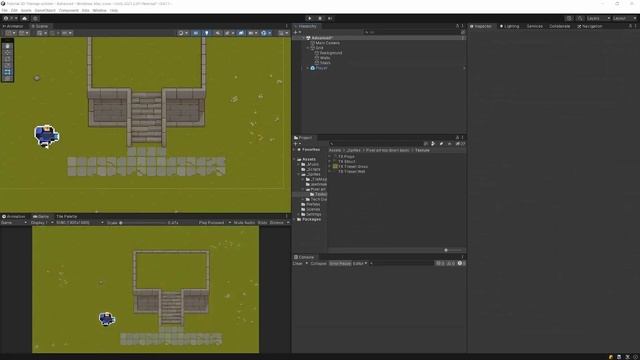Open snap increment settings dropdown
This screenshot has height=360, width=640.
click(67, 33)
